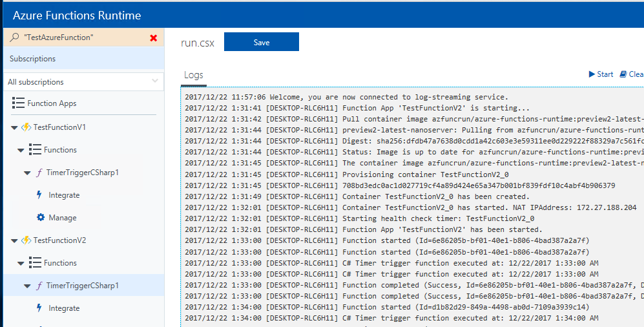The image size is (644, 327).
Task: Open Function Apps section label
Action: [52, 103]
